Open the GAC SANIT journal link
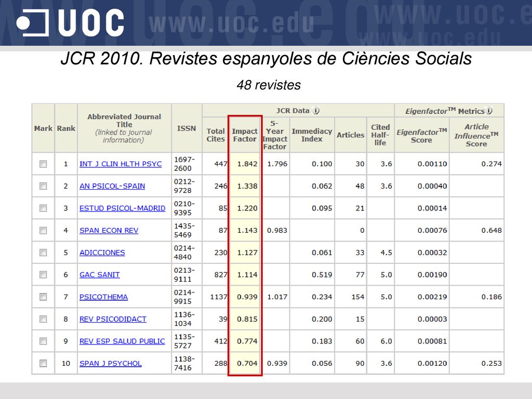The height and width of the screenshot is (399, 532). [99, 274]
